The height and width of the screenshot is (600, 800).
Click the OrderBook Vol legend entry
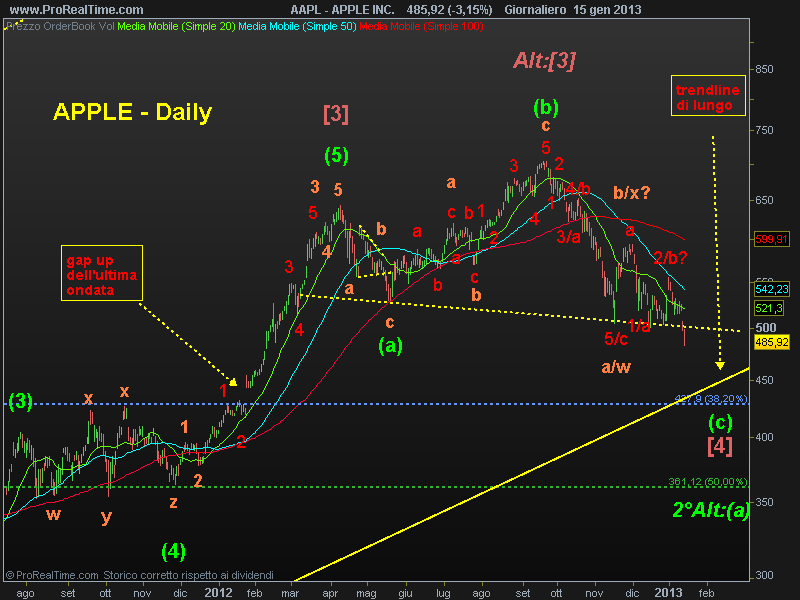pyautogui.click(x=79, y=26)
